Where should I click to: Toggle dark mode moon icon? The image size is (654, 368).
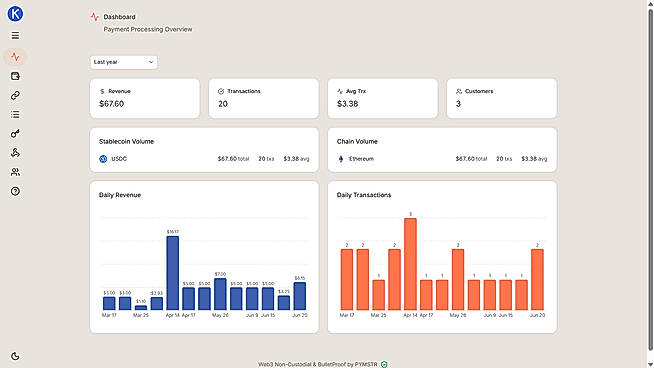pyautogui.click(x=15, y=356)
